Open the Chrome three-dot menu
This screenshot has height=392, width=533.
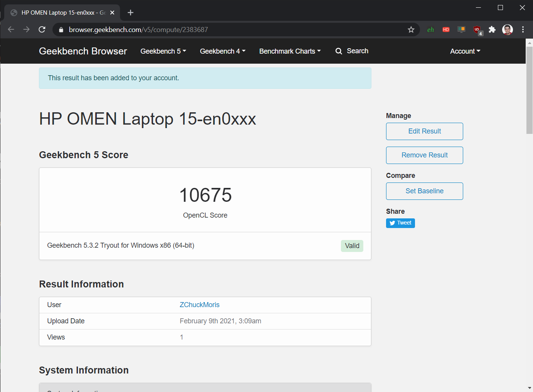coord(523,30)
